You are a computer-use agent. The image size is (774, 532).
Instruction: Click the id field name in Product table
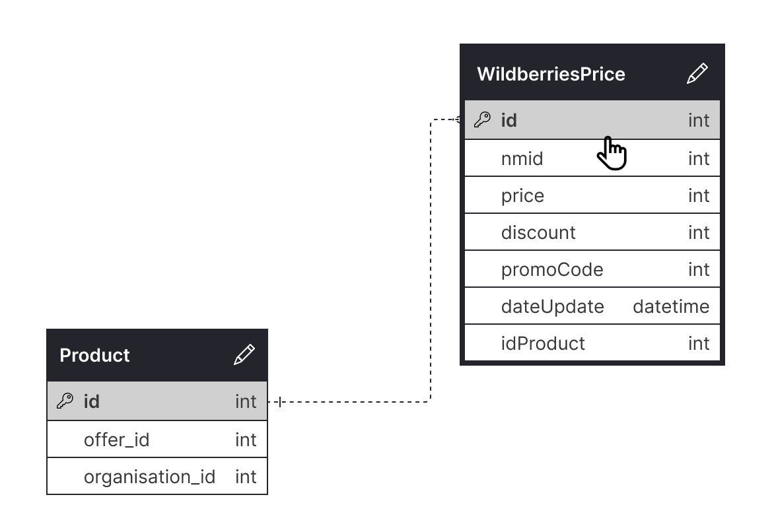92,401
